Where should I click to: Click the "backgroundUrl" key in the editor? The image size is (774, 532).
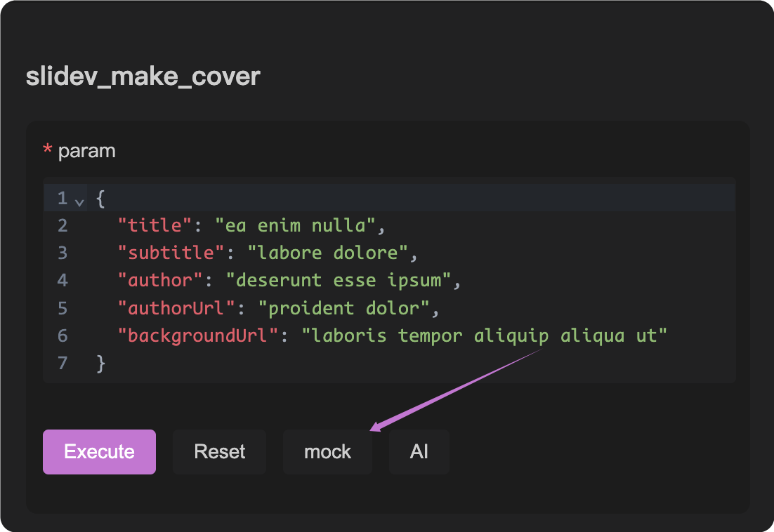pyautogui.click(x=198, y=335)
